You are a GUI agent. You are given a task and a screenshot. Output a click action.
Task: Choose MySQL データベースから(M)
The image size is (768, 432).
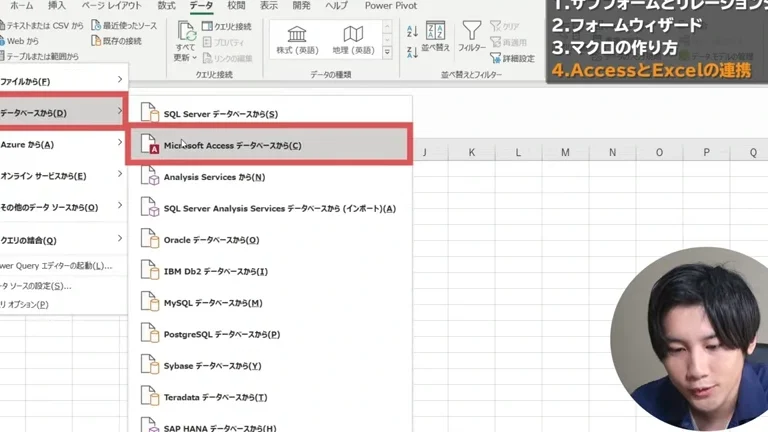tap(270, 303)
